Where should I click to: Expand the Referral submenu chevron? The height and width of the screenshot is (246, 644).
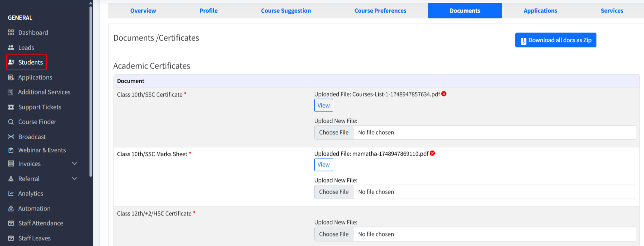pos(74,178)
